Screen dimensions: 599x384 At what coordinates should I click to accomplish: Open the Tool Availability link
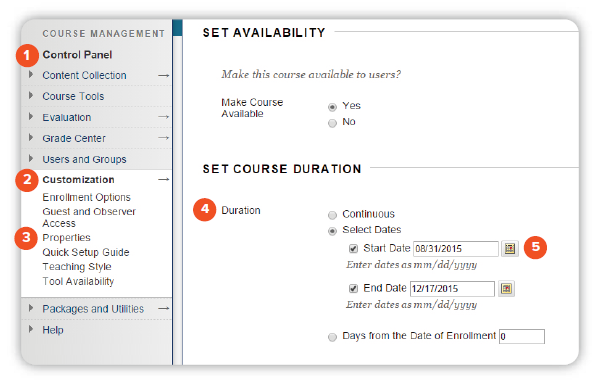78,281
